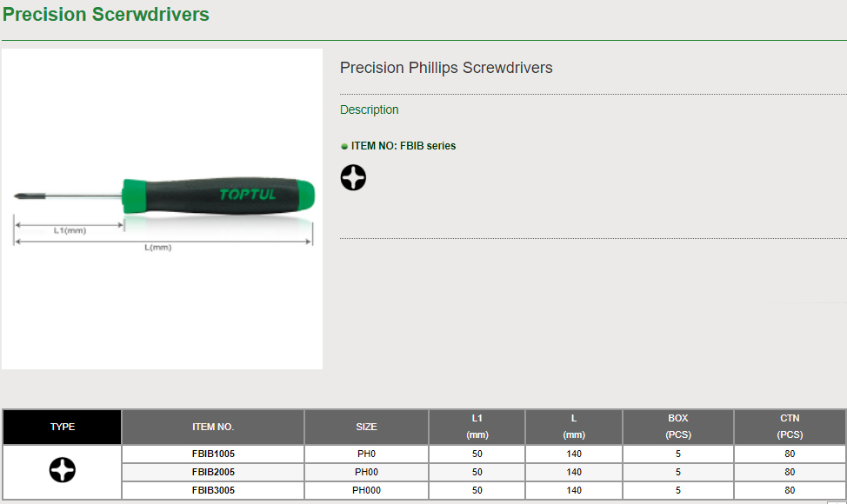Select item FBIB2005 in table

click(213, 472)
